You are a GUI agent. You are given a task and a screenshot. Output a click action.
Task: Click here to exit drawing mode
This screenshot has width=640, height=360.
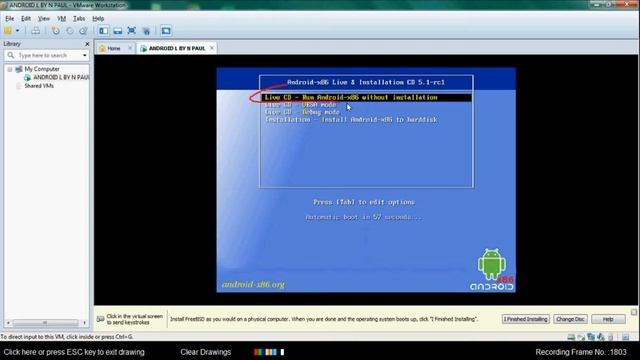tap(74, 352)
